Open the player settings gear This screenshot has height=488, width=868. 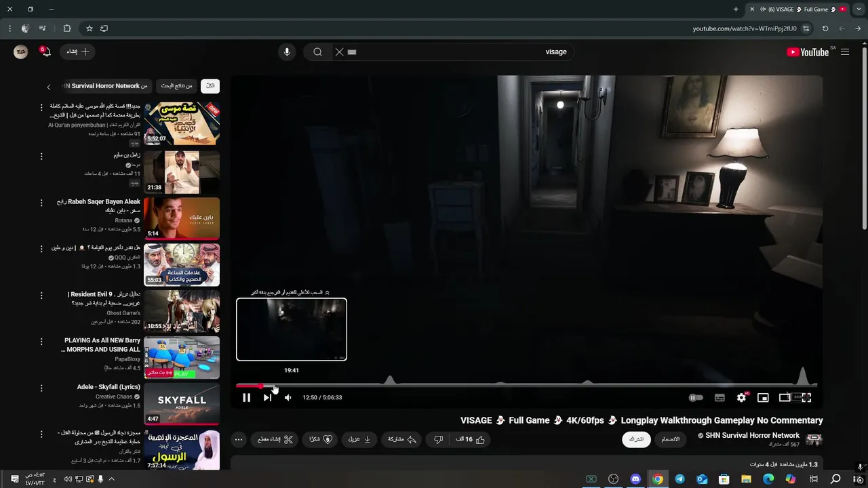(x=741, y=398)
